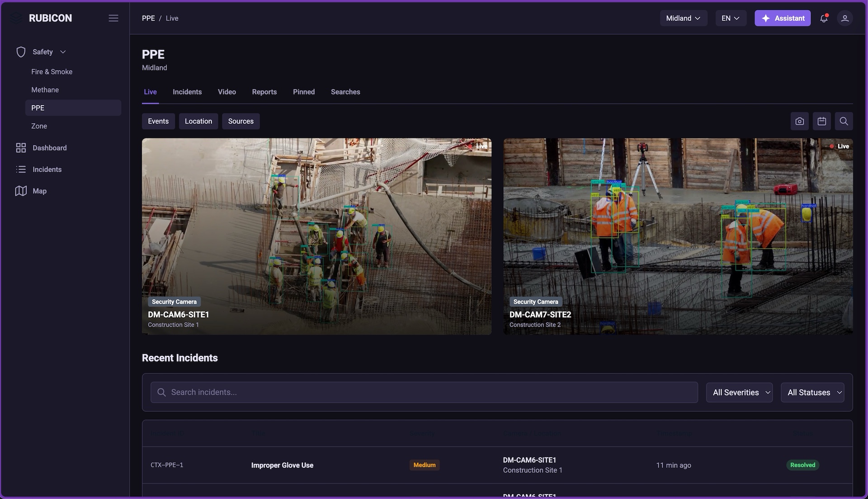Click the Events filter button
Image resolution: width=868 pixels, height=499 pixels.
(158, 121)
